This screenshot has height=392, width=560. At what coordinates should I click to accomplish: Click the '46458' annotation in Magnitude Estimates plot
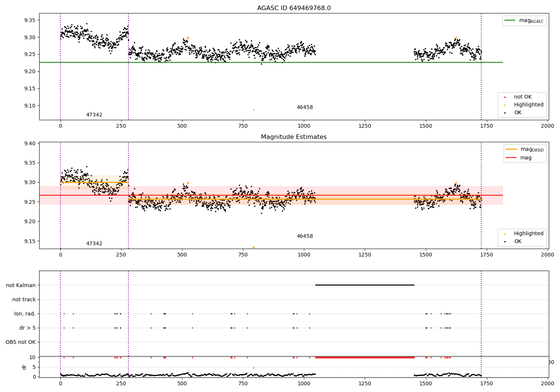coord(305,236)
